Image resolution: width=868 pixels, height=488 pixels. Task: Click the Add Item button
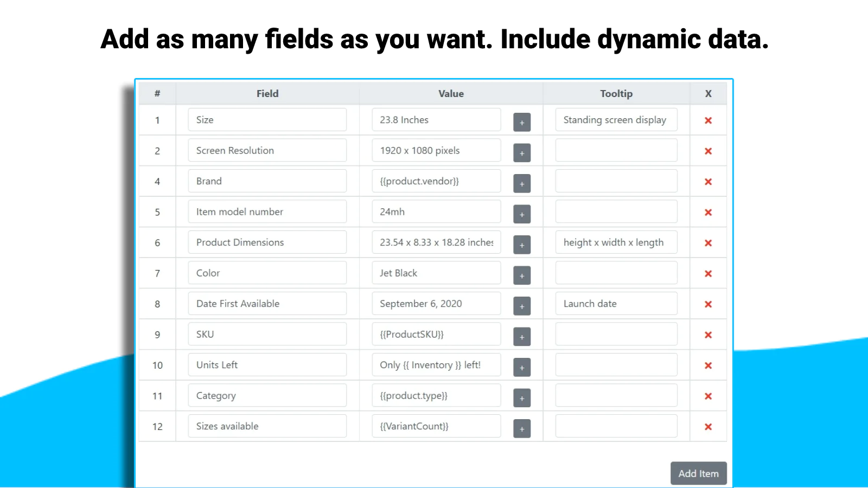(698, 473)
